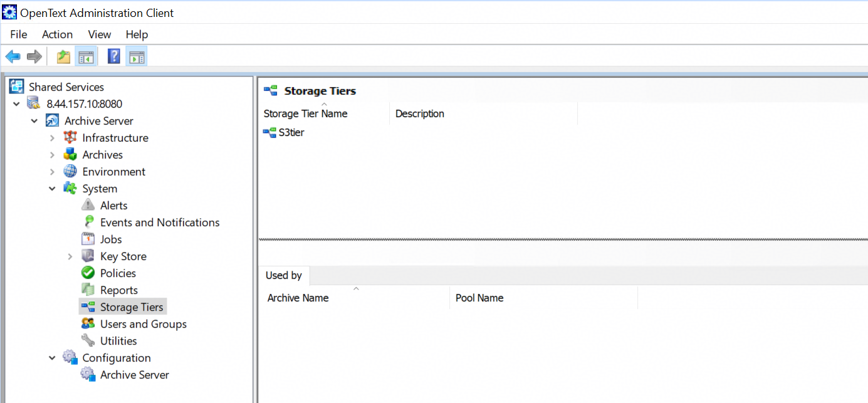Click the server icon beside 8.44.157.10:8080
The width and height of the screenshot is (868, 403).
pyautogui.click(x=34, y=103)
